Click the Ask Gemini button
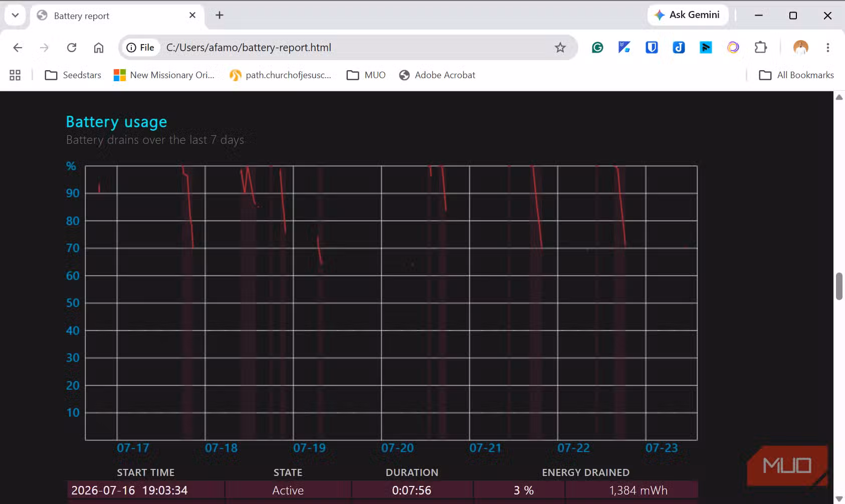The image size is (845, 504). pyautogui.click(x=688, y=15)
